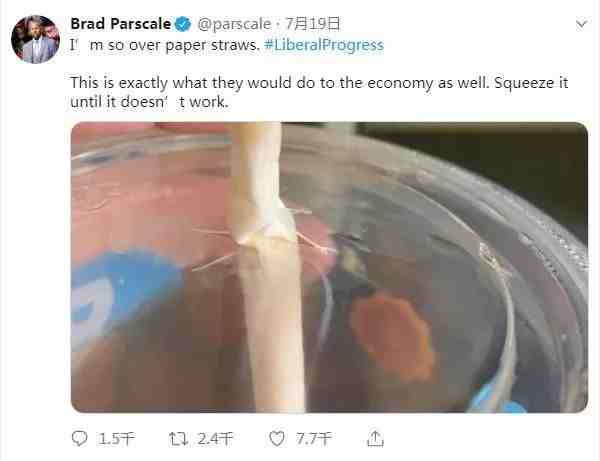Click the 7月19日 tweet date
Viewport: 600px width, 461px height.
[313, 24]
